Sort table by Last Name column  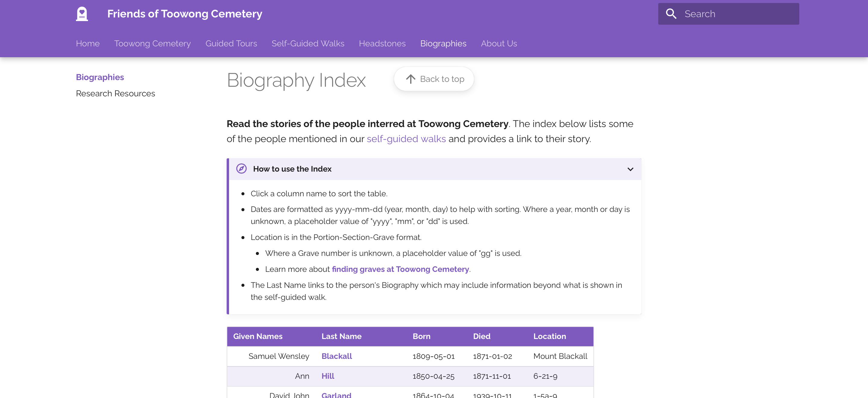pos(341,336)
